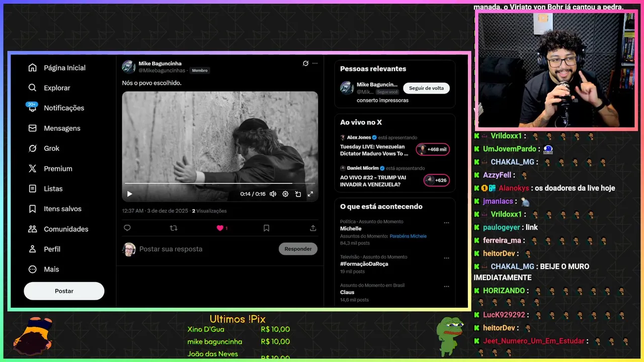Open the Alex Jones live broadcast
The height and width of the screenshot is (362, 644).
pyautogui.click(x=374, y=150)
